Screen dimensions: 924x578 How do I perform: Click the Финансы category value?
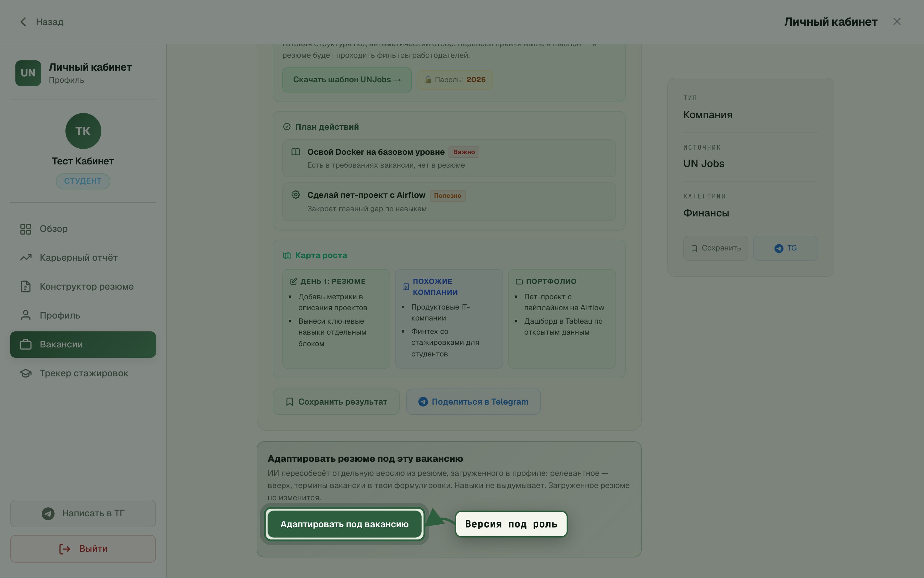pyautogui.click(x=706, y=213)
